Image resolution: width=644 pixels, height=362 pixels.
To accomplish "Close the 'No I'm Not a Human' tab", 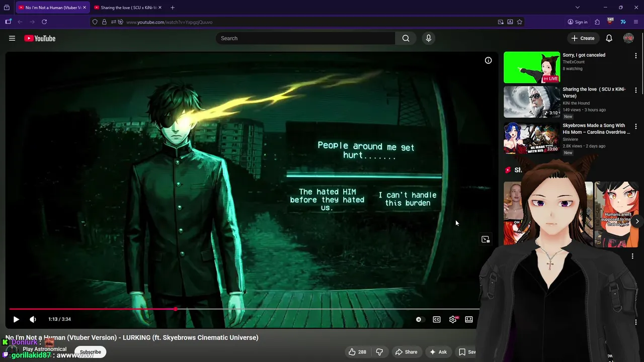I will 85,8.
